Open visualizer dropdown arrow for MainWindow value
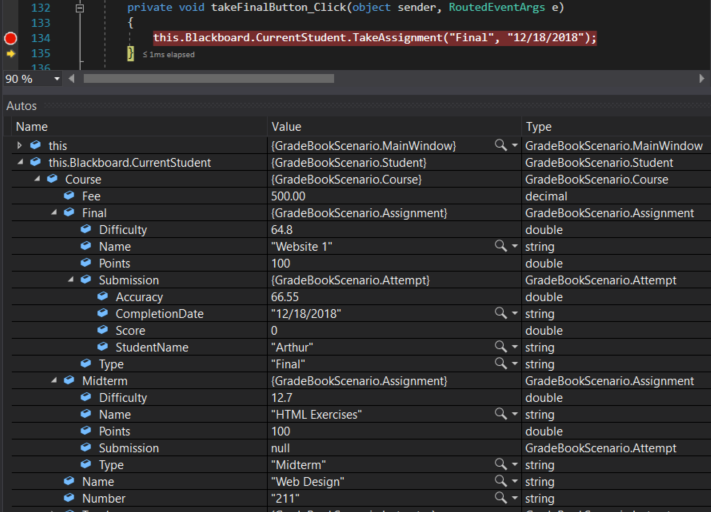The image size is (711, 512). pyautogui.click(x=515, y=146)
